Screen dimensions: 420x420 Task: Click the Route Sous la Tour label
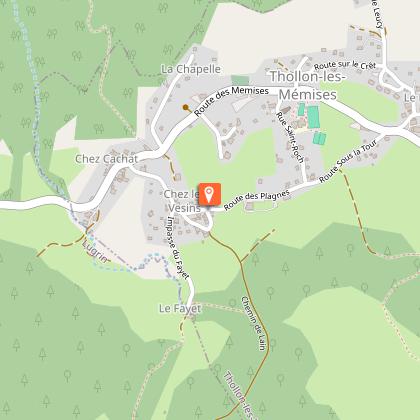(x=348, y=161)
